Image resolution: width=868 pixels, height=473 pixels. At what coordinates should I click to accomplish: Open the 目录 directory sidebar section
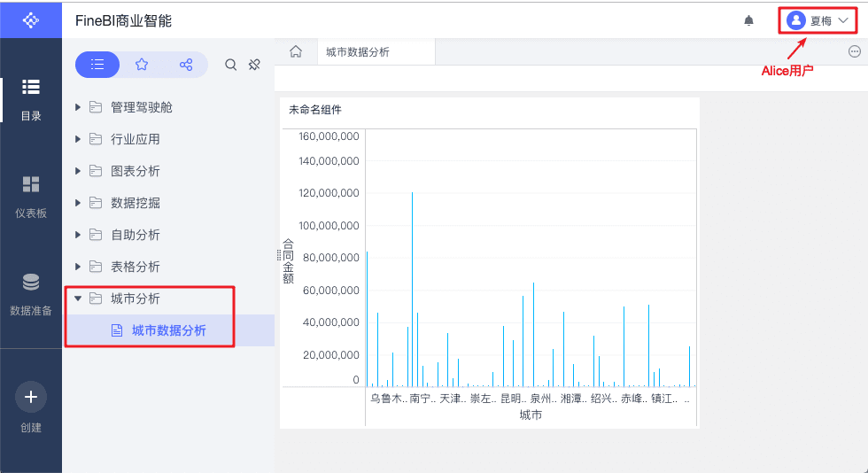30,100
